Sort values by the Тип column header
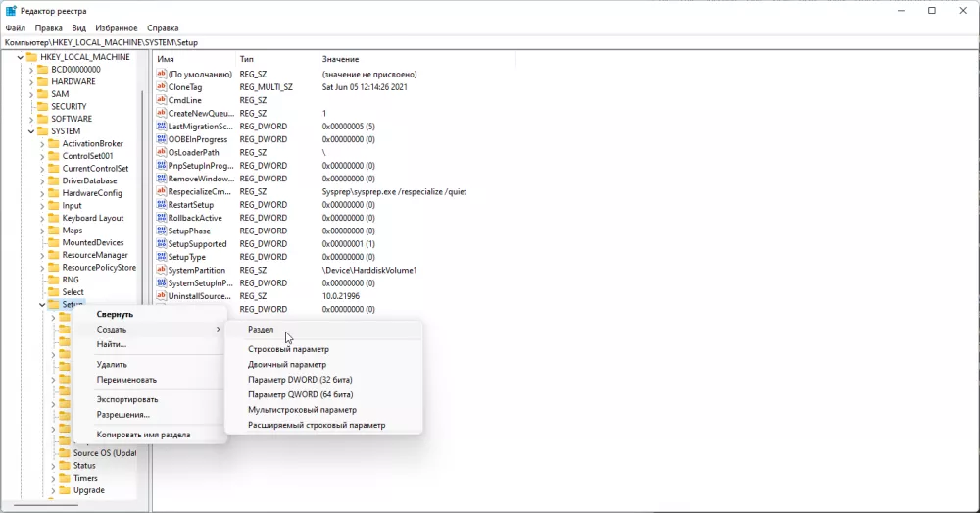The width and height of the screenshot is (980, 513). point(247,60)
